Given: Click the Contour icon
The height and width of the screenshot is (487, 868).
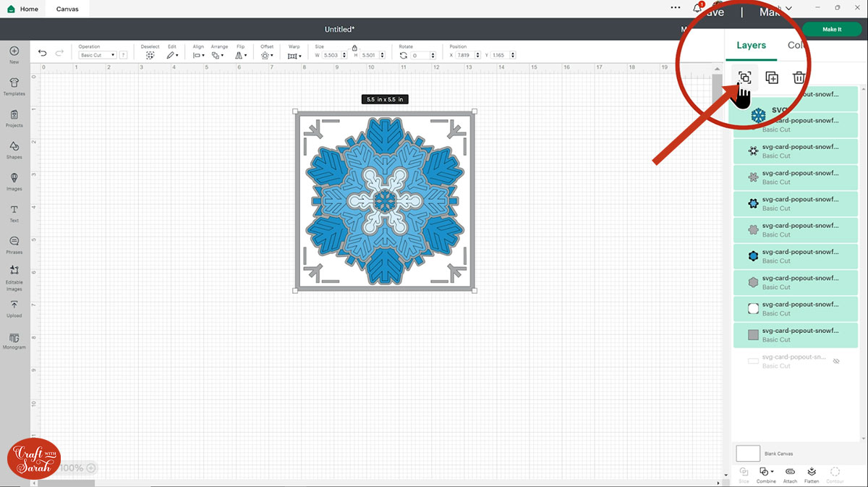Looking at the screenshot, I should (x=835, y=473).
